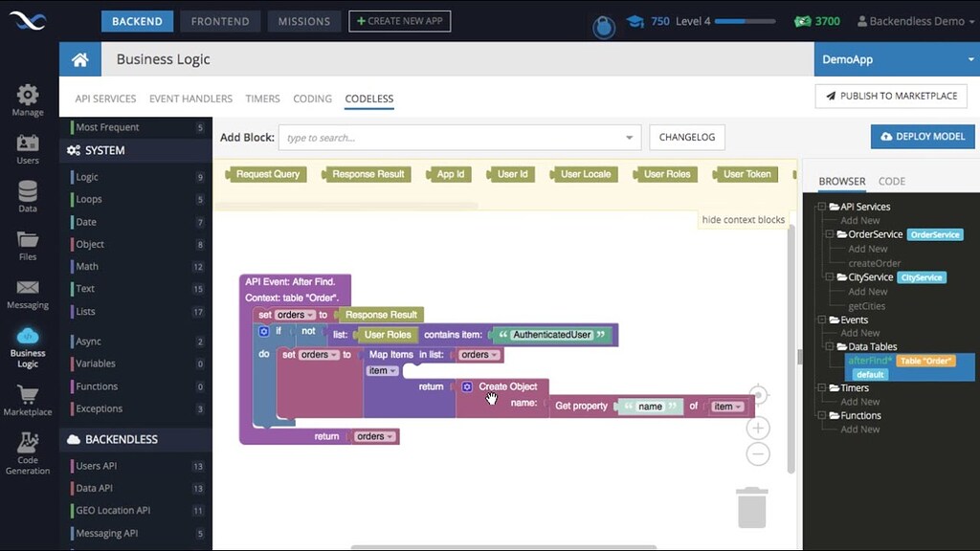Collapse the Events tree node

(x=822, y=320)
